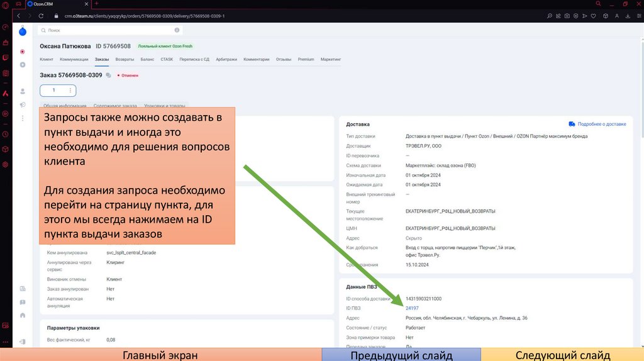Screen dimensions: 644x361
Task: Click the storage date 15.10.2024
Action: click(417, 265)
